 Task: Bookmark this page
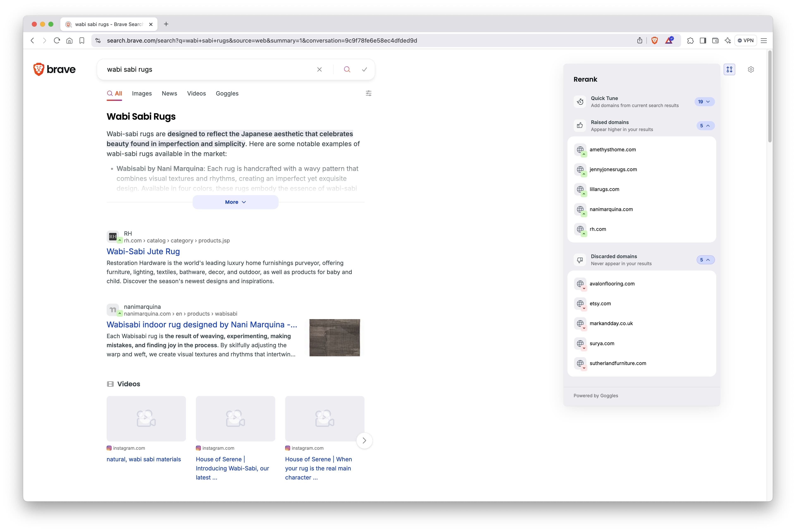pos(82,41)
